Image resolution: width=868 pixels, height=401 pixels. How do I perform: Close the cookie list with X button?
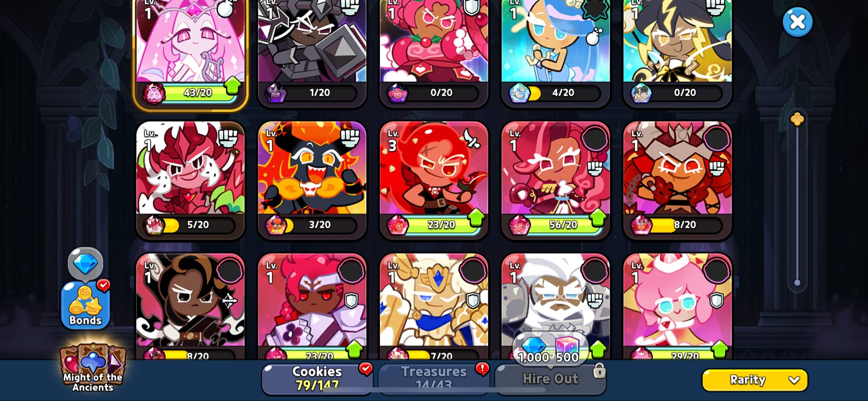pyautogui.click(x=797, y=22)
